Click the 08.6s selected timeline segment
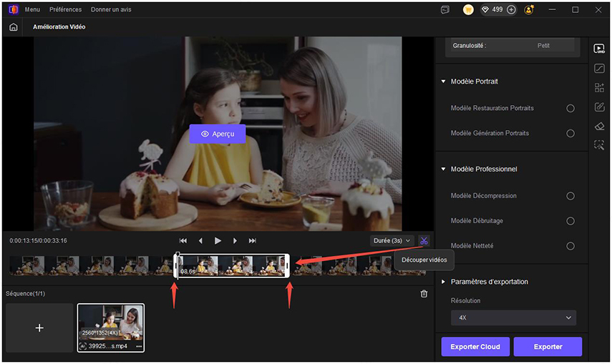Image resolution: width=612 pixels, height=364 pixels. click(x=231, y=266)
